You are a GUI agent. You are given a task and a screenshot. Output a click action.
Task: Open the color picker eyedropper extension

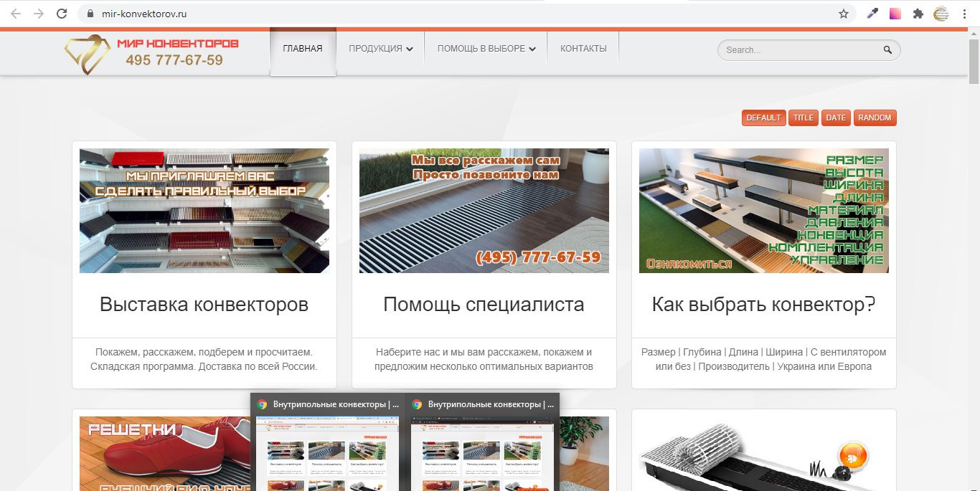[x=872, y=14]
